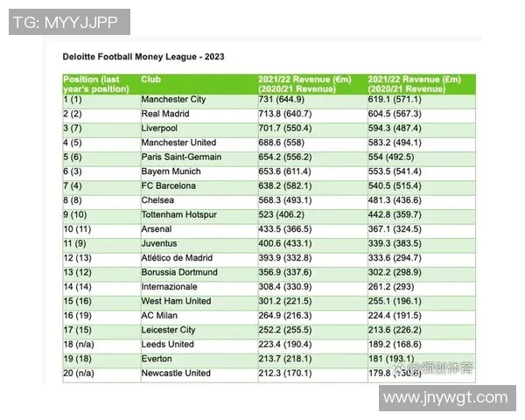Select the '713.8 (640.7)' euro revenue value
This screenshot has height=420, width=525.
point(285,114)
